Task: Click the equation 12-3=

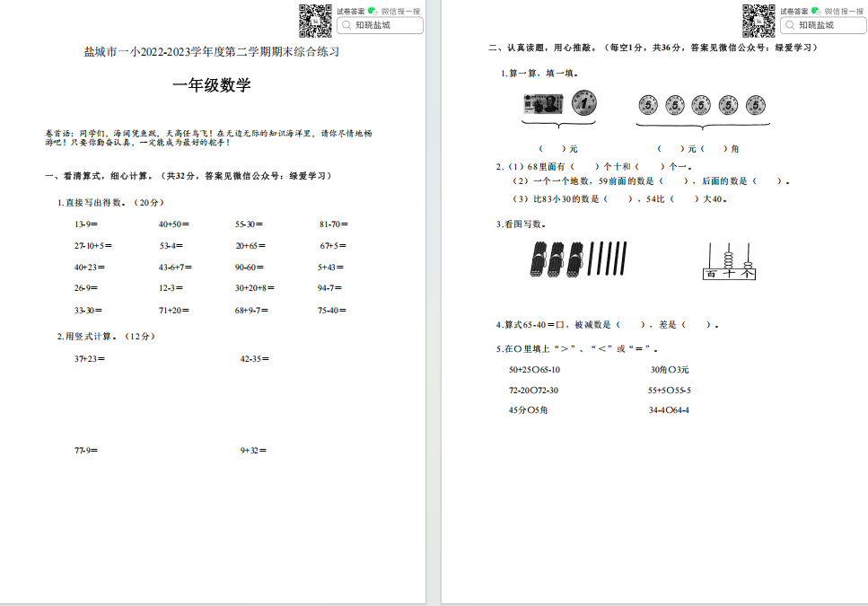Action: tap(171, 288)
